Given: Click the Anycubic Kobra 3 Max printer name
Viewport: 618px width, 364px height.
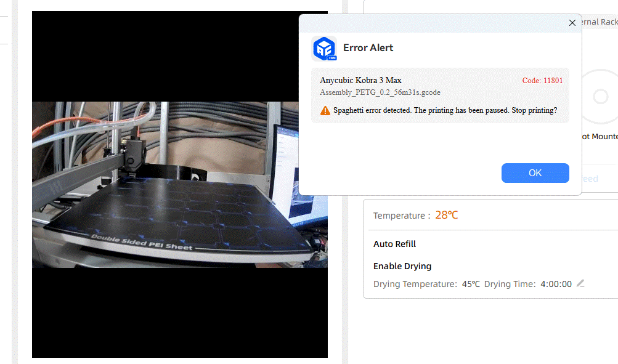Looking at the screenshot, I should click(360, 80).
